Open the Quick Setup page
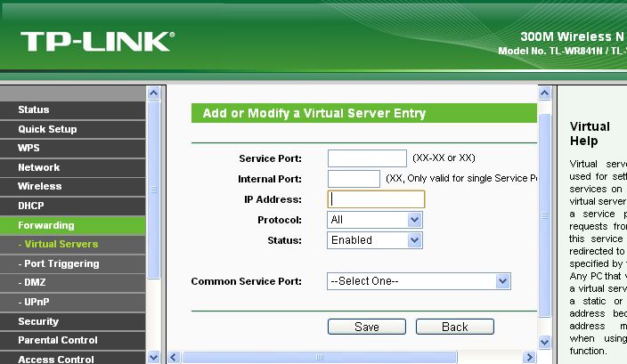Viewport: 627px width, 364px height. point(72,129)
